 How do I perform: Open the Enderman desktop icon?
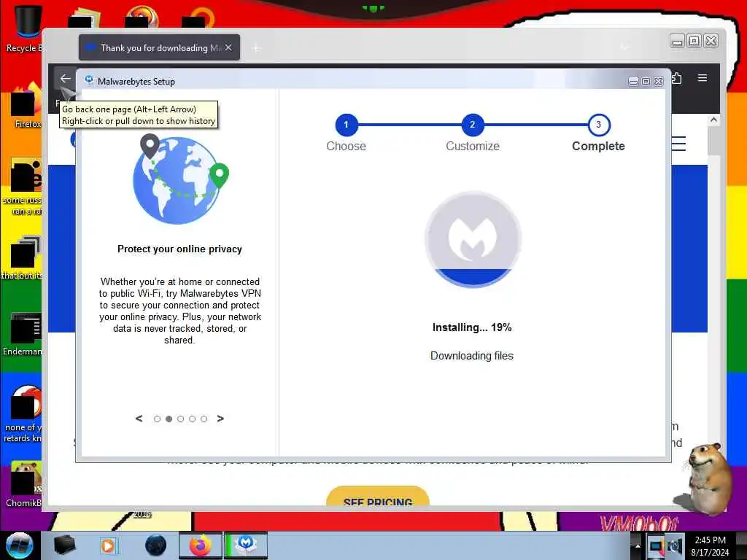point(23,333)
